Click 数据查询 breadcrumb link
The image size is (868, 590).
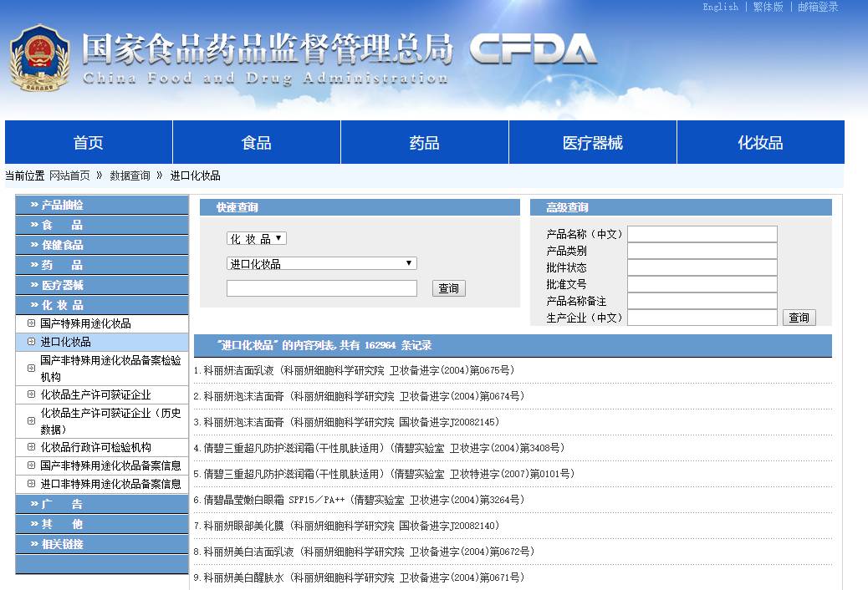(130, 175)
